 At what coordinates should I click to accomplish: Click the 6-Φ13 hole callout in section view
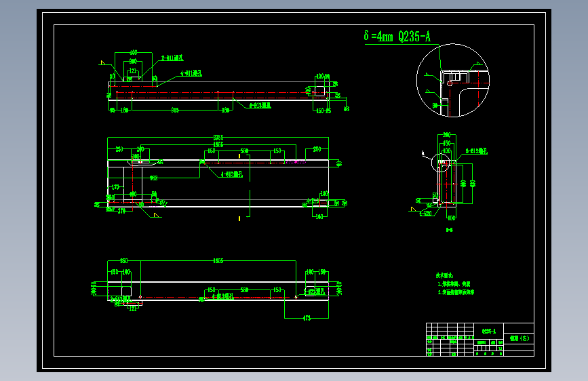(x=476, y=151)
